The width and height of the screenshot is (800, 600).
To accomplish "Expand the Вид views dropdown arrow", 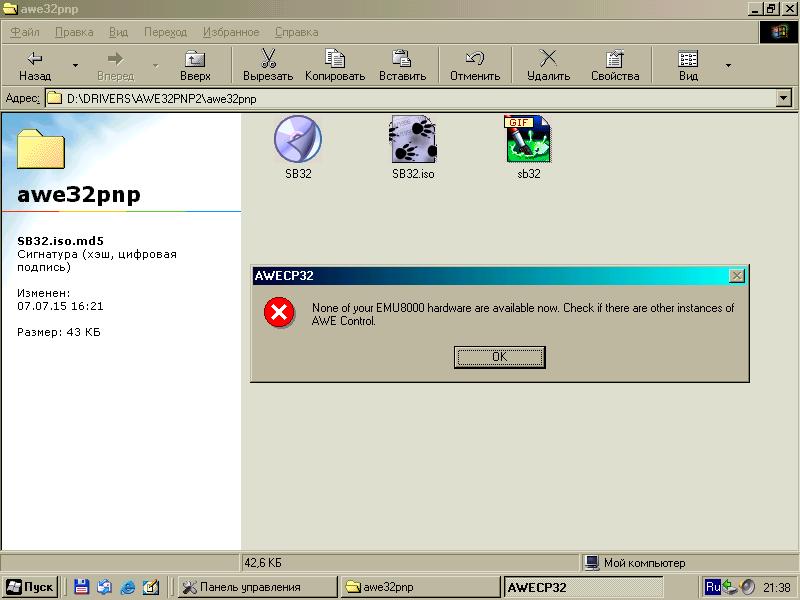I will pyautogui.click(x=728, y=65).
